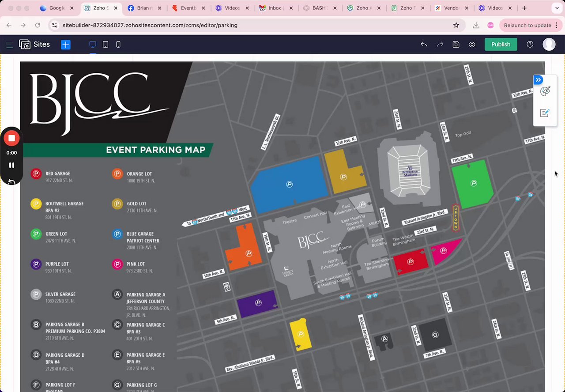Expand the tab search dropdown arrow
The image size is (565, 392).
(557, 8)
